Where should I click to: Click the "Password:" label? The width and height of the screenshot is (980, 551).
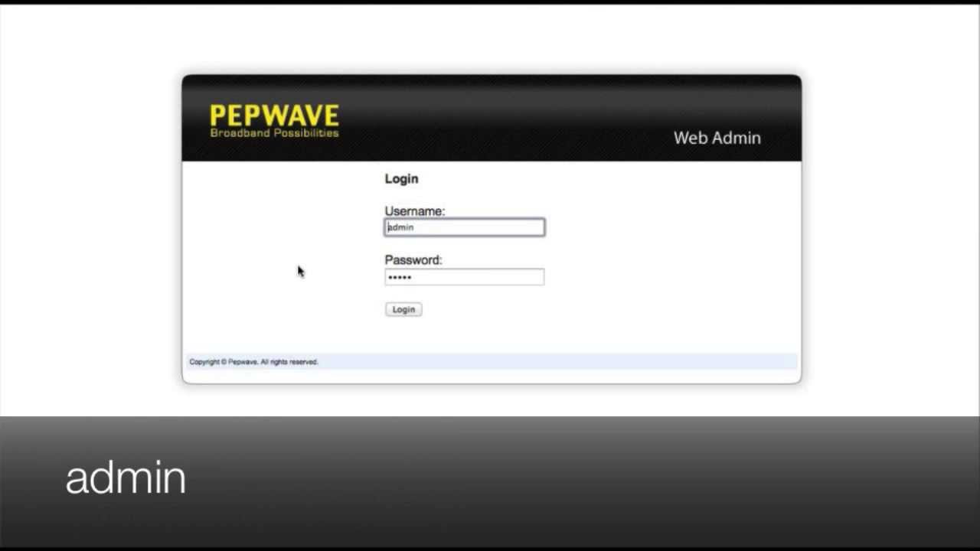(x=413, y=260)
